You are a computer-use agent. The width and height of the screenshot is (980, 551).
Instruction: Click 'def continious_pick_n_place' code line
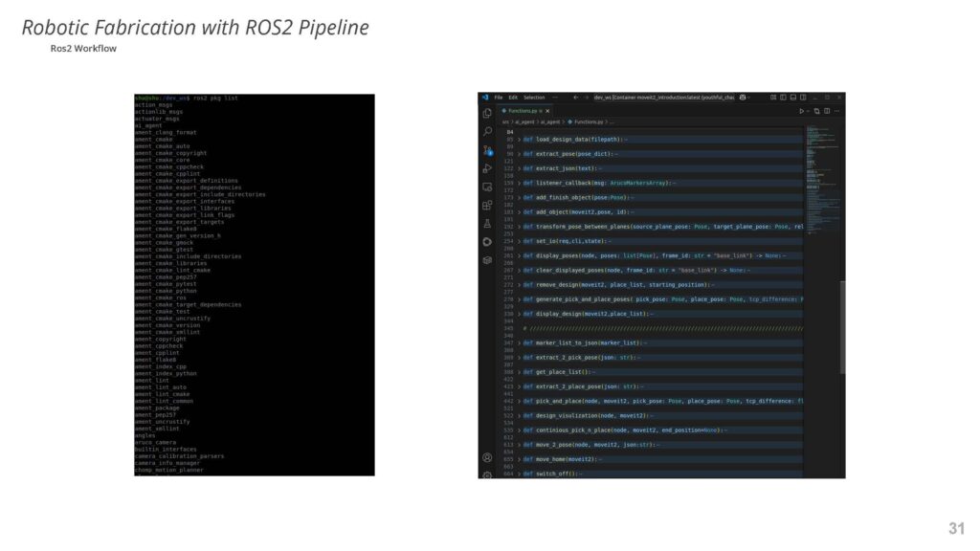625,430
